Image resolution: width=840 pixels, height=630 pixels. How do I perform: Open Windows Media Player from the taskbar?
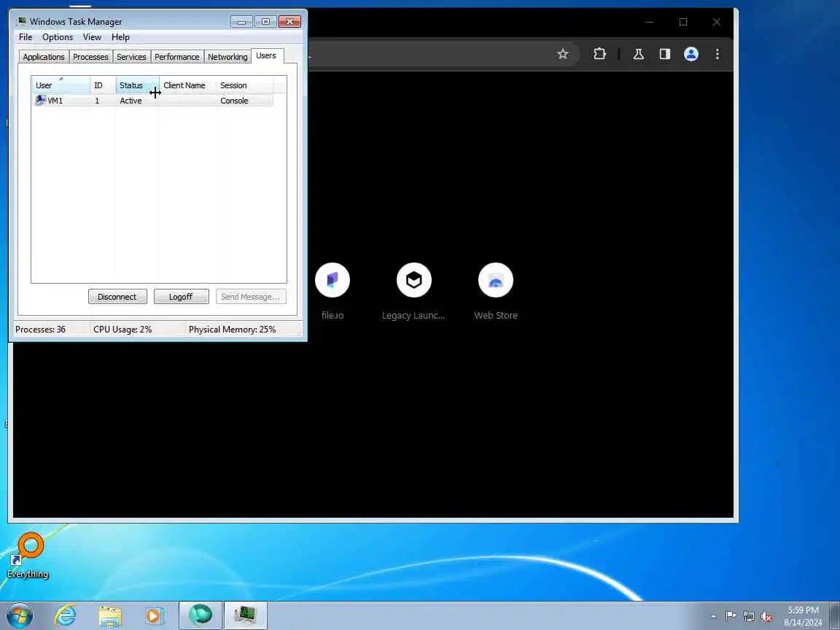(x=154, y=615)
